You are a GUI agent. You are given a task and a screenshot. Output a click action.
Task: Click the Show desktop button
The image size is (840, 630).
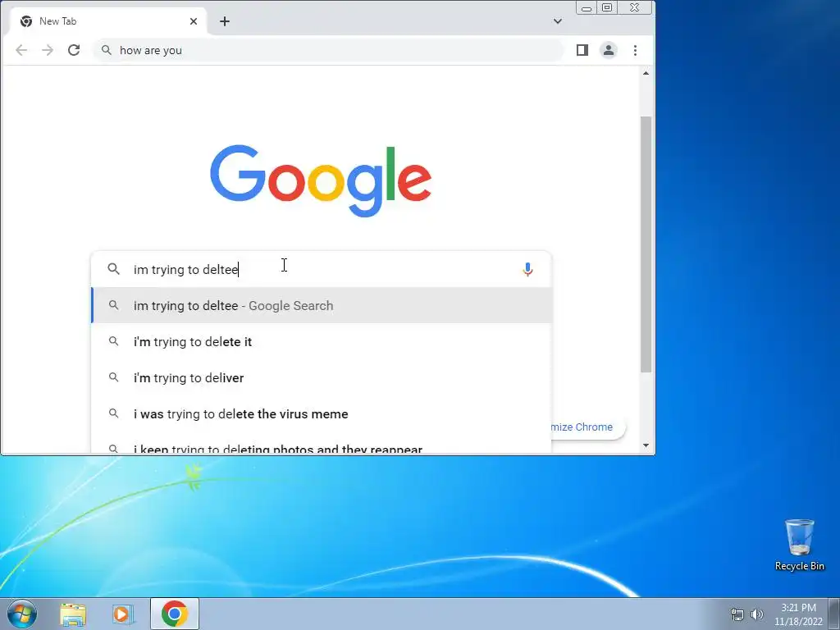tap(834, 614)
